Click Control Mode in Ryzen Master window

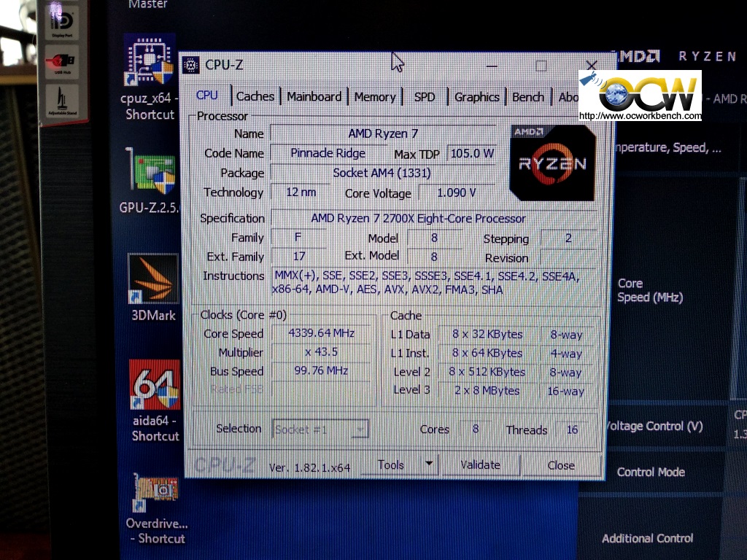(651, 472)
